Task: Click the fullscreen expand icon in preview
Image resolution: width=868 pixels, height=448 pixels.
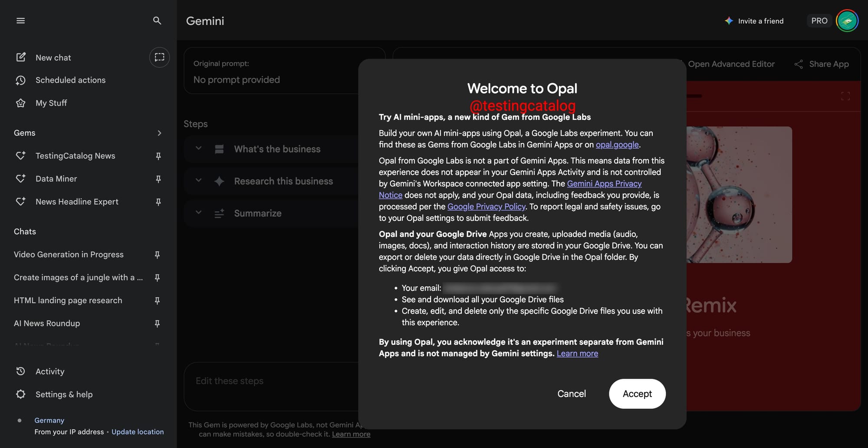Action: click(845, 96)
